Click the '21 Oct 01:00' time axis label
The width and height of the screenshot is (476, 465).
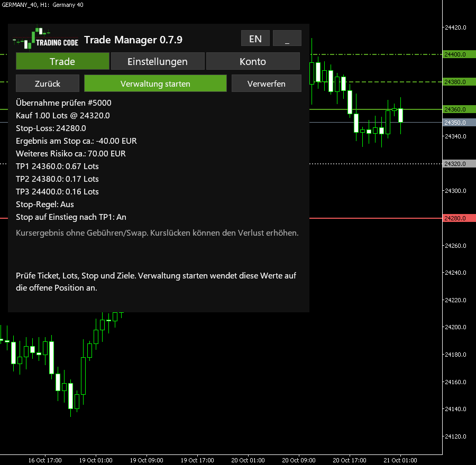tap(400, 460)
